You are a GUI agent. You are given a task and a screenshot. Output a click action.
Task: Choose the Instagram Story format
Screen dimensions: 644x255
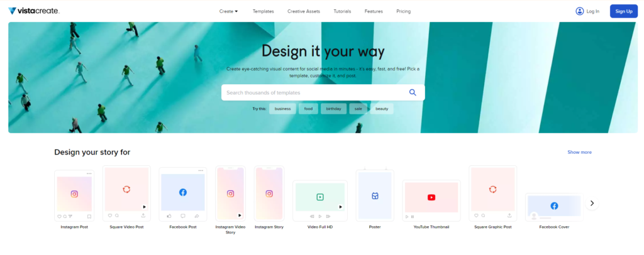click(269, 194)
